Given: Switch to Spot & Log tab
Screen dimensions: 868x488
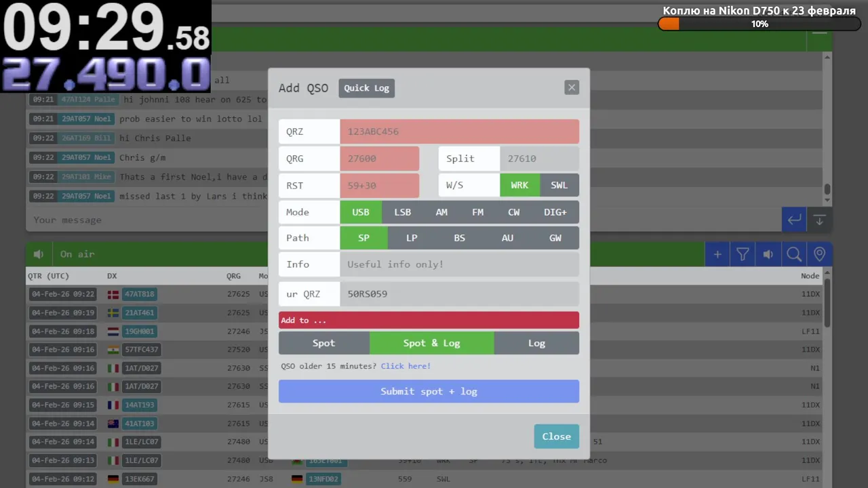Looking at the screenshot, I should pyautogui.click(x=432, y=343).
